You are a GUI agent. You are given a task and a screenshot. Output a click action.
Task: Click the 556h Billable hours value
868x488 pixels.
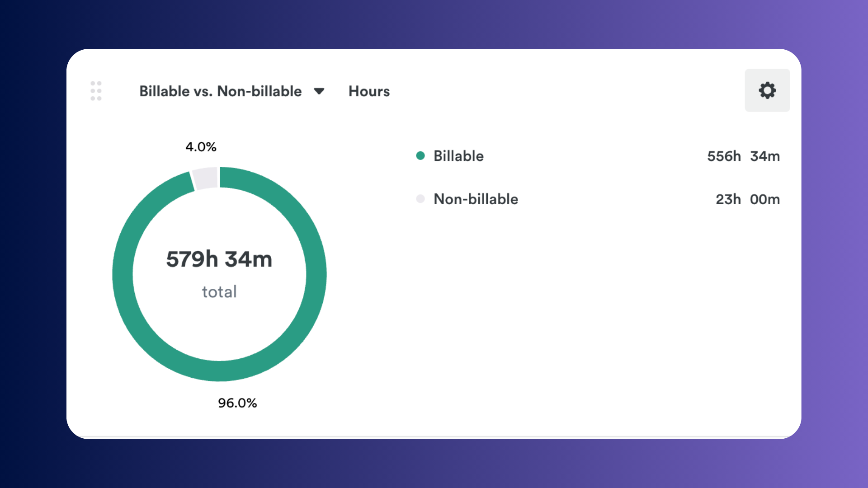coord(724,156)
